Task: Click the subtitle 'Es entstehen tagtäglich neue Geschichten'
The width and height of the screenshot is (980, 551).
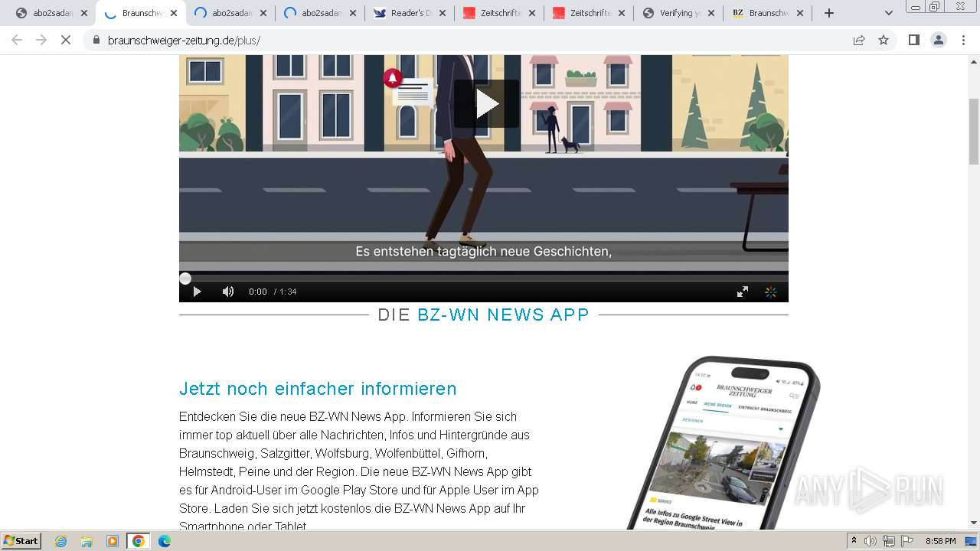Action: click(483, 251)
